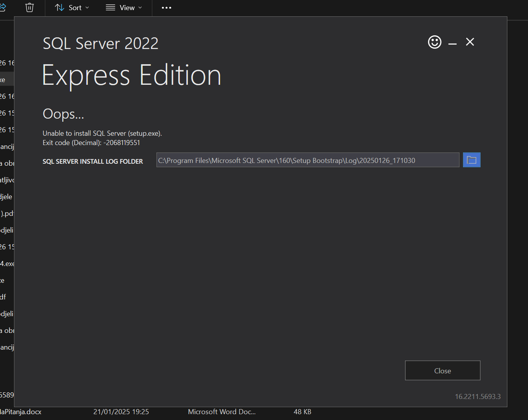This screenshot has width=528, height=420.
Task: Close the SQL Server installer with X
Action: click(470, 42)
